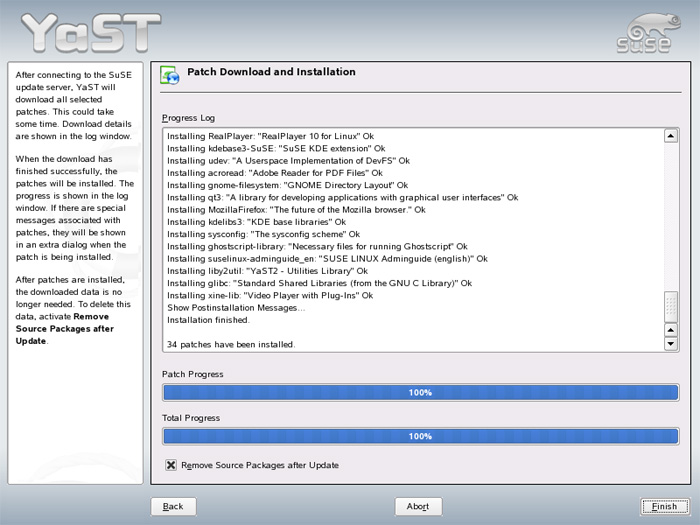Viewport: 700px width, 525px height.
Task: Click the lower scroll-up arrow above the down arrow
Action: [671, 330]
